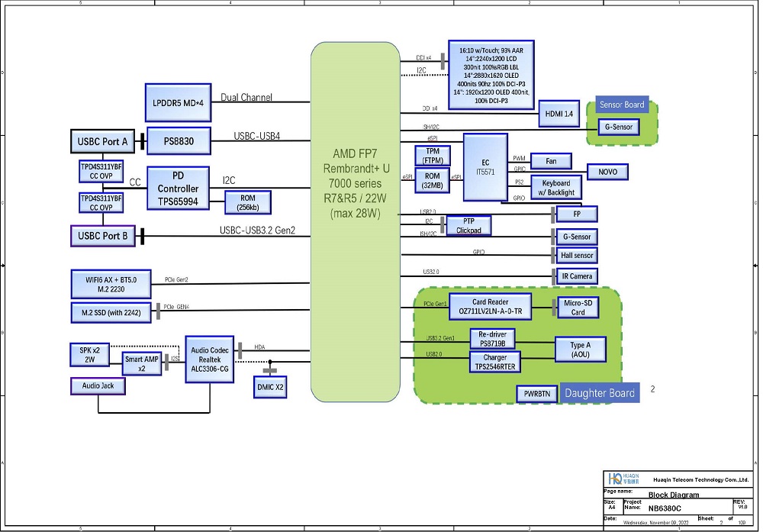The width and height of the screenshot is (763, 532).
Task: Click the EC IT5571 block
Action: (485, 167)
